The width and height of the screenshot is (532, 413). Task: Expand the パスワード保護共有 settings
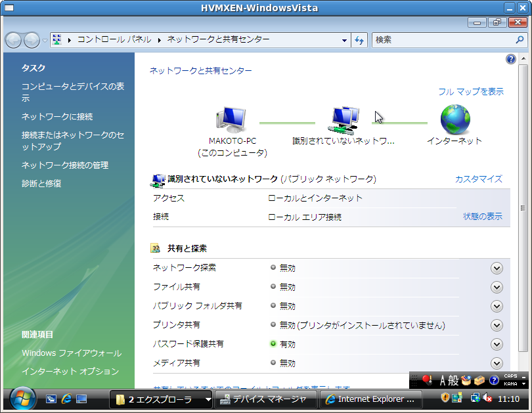[x=497, y=344]
